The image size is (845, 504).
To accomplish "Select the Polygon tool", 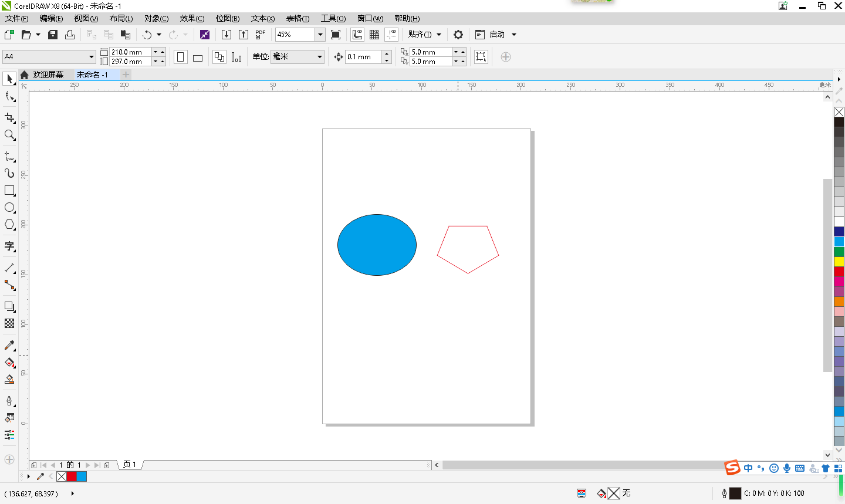I will pyautogui.click(x=9, y=225).
